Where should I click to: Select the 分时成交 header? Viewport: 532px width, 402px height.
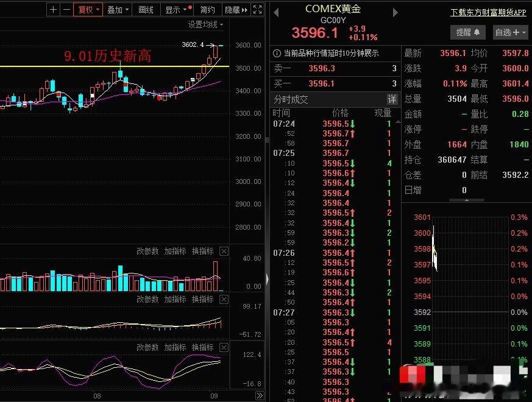pyautogui.click(x=291, y=99)
